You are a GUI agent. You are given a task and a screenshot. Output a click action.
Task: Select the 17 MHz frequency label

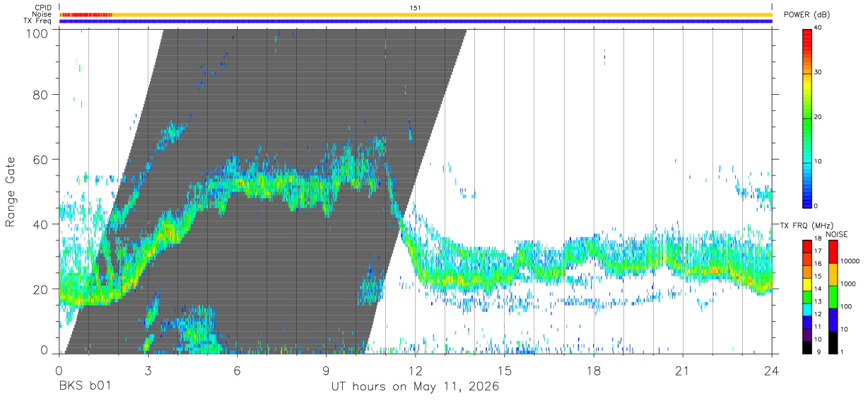pyautogui.click(x=819, y=251)
